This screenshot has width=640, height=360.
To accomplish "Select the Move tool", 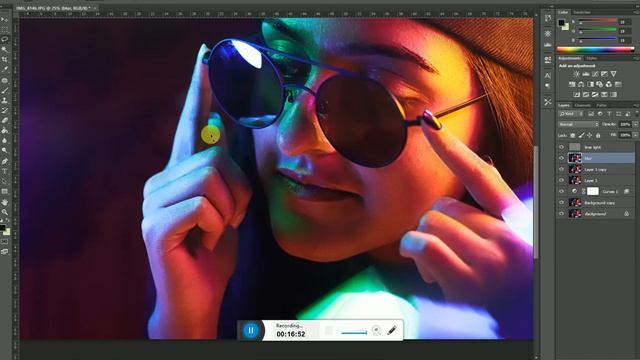I will pos(4,19).
